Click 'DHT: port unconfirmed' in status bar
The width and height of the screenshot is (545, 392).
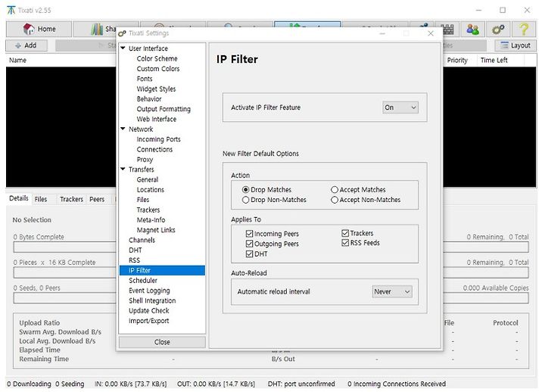click(x=301, y=384)
